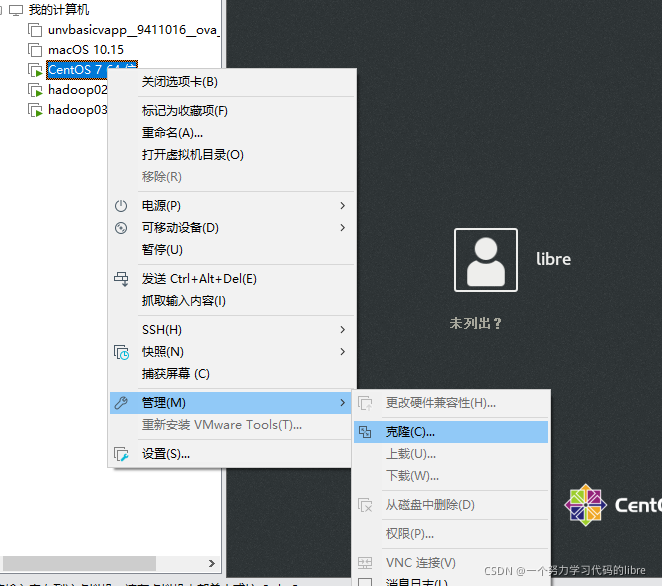Click the hadoop02 running VM icon
Image resolution: width=662 pixels, height=586 pixels.
pos(35,90)
